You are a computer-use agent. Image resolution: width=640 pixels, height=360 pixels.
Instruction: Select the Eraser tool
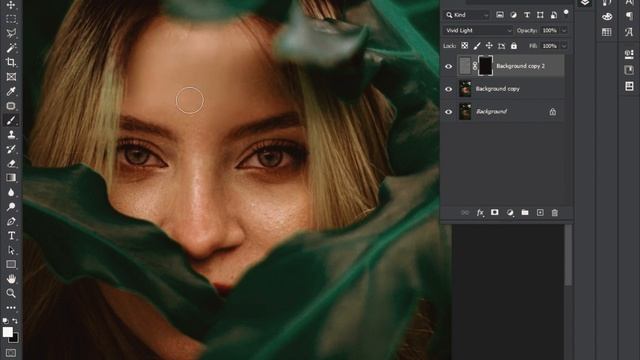[x=11, y=163]
